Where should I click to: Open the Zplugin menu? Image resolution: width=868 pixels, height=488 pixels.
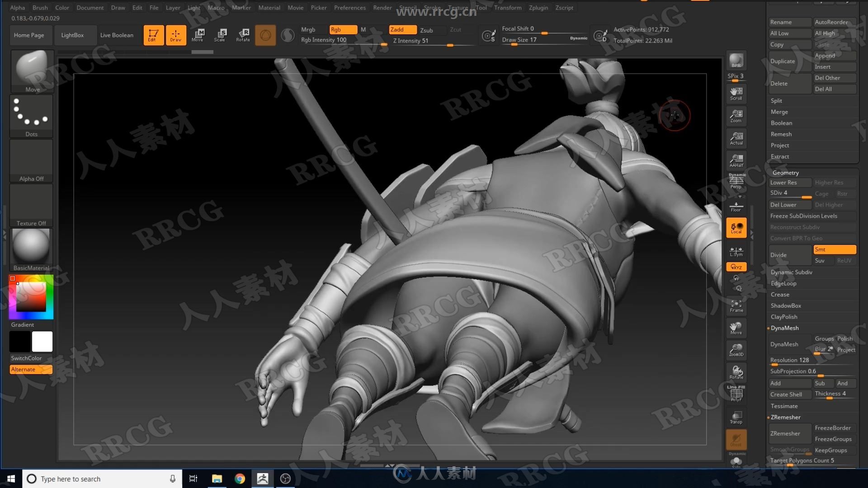pos(538,8)
